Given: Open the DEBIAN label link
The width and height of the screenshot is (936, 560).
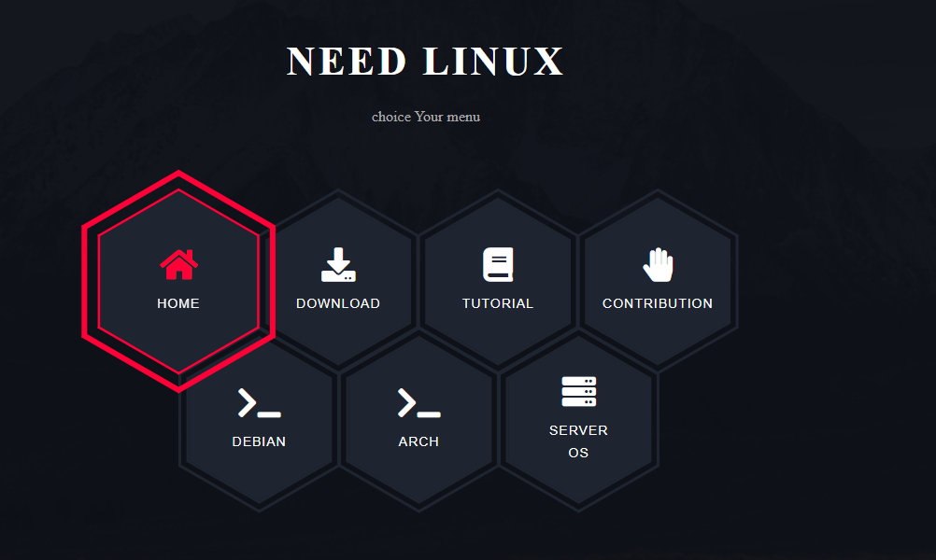Looking at the screenshot, I should (x=259, y=441).
